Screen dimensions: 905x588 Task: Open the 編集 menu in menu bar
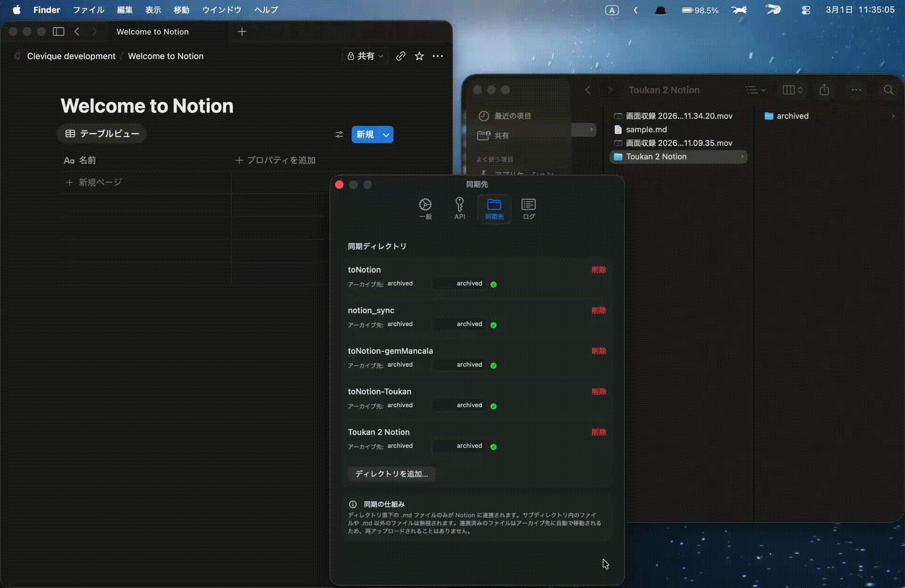point(124,10)
